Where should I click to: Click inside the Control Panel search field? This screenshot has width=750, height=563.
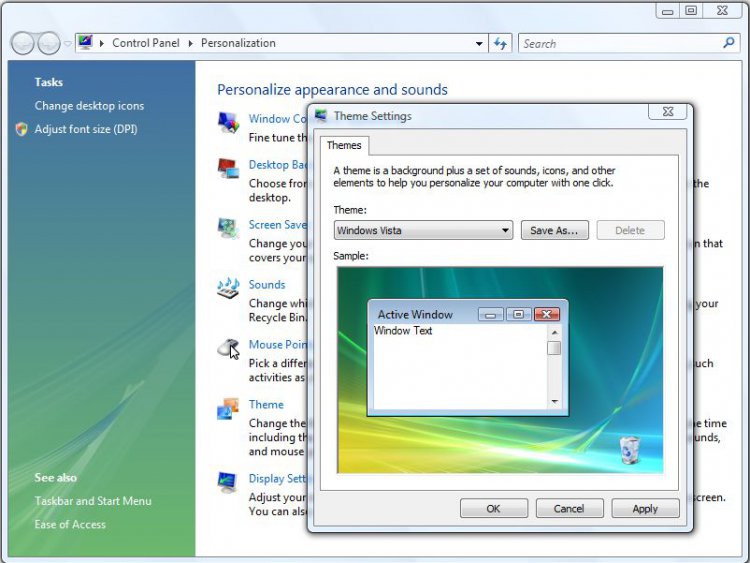pyautogui.click(x=620, y=43)
